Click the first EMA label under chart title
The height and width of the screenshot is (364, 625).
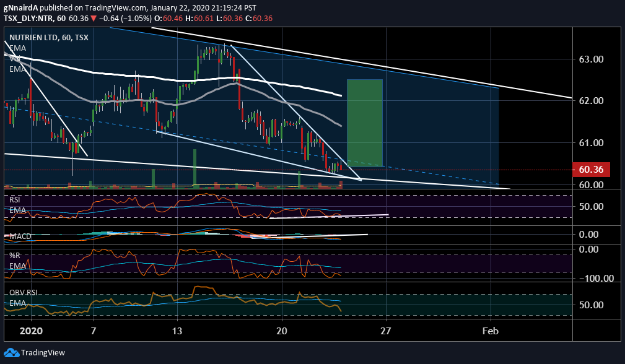[17, 48]
